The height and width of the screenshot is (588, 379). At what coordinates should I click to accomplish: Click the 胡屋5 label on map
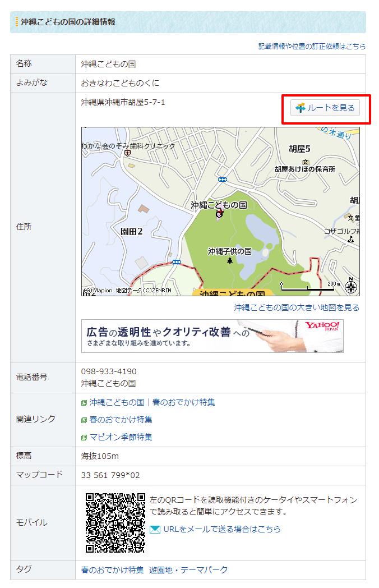point(299,149)
